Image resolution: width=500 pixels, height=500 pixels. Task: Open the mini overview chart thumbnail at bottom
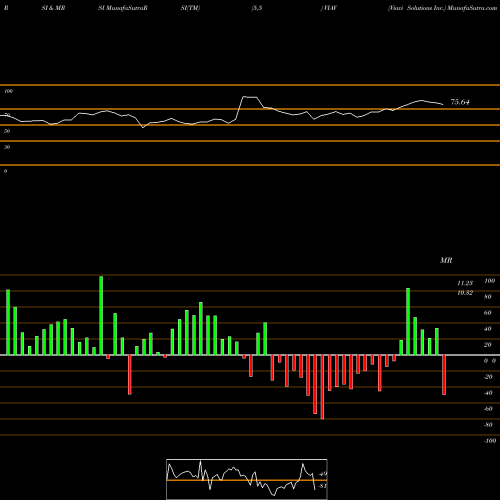pos(247,479)
